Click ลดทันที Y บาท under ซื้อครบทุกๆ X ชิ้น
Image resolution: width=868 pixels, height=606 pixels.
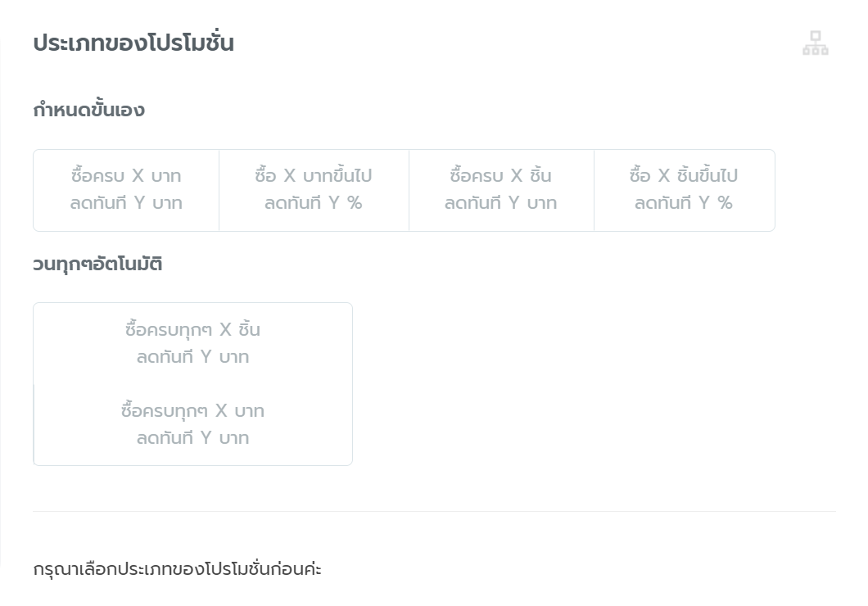click(192, 357)
